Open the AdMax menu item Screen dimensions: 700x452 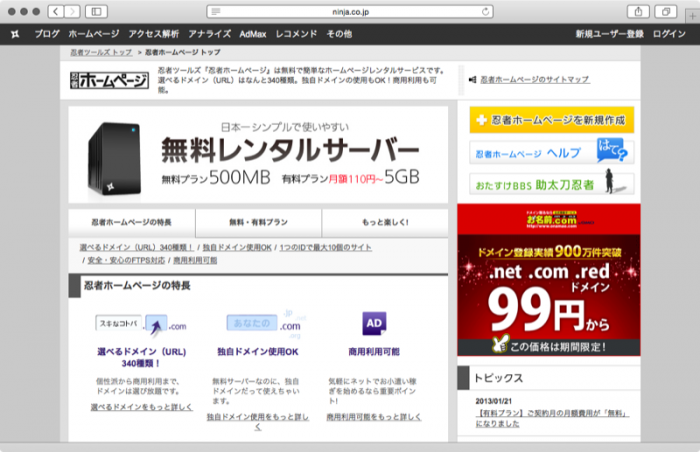253,34
